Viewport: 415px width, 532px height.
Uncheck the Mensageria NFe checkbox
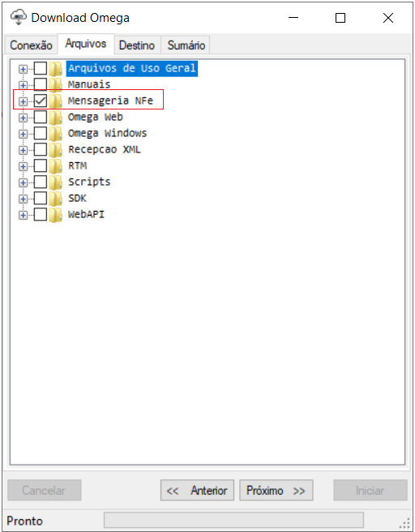(x=41, y=101)
